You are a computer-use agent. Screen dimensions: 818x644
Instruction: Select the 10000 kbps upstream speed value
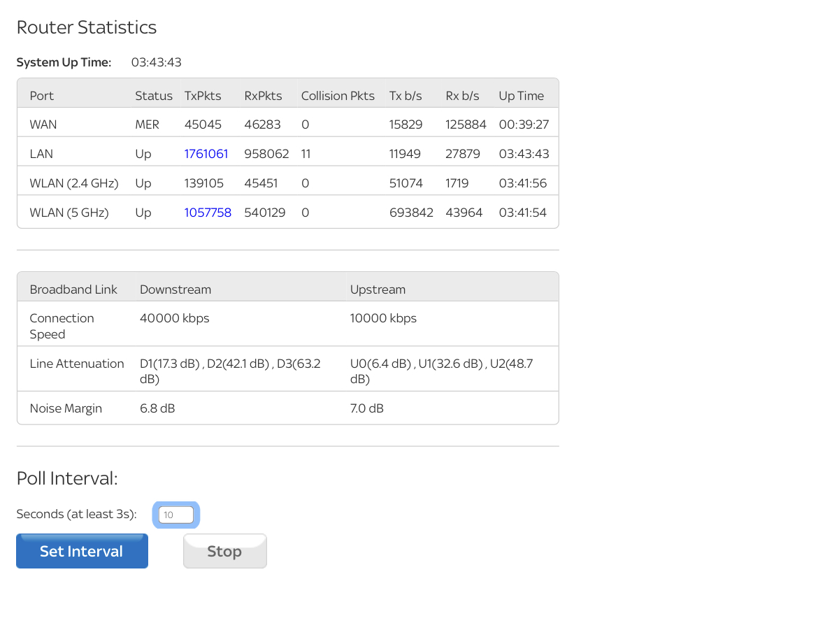point(383,318)
